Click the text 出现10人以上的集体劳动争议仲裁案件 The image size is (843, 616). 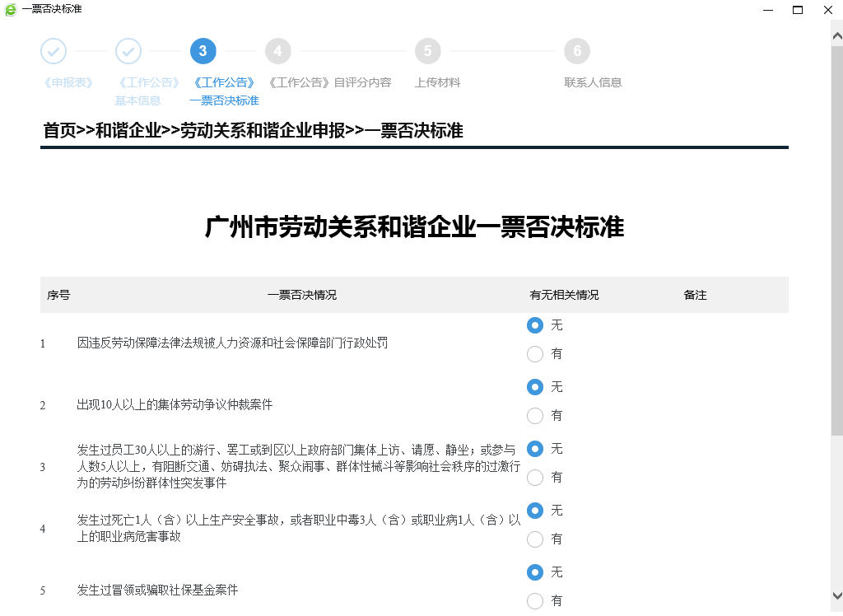tap(175, 404)
